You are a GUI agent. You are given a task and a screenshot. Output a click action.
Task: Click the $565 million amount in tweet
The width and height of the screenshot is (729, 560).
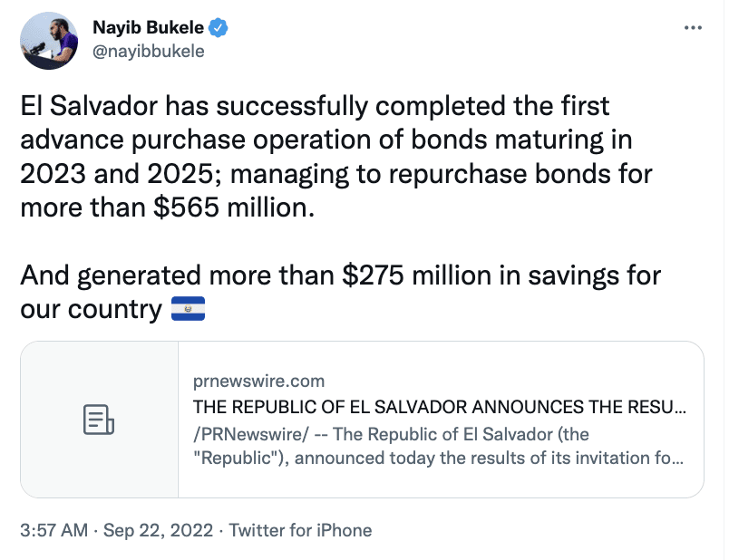pyautogui.click(x=234, y=208)
